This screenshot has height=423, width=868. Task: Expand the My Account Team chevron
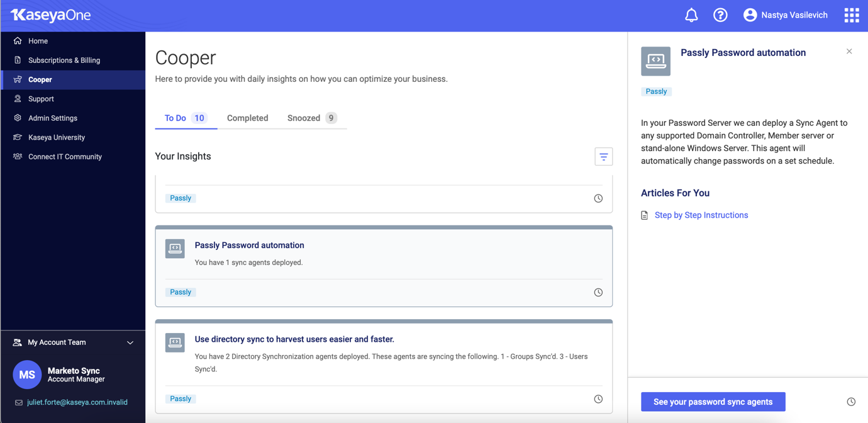click(130, 343)
